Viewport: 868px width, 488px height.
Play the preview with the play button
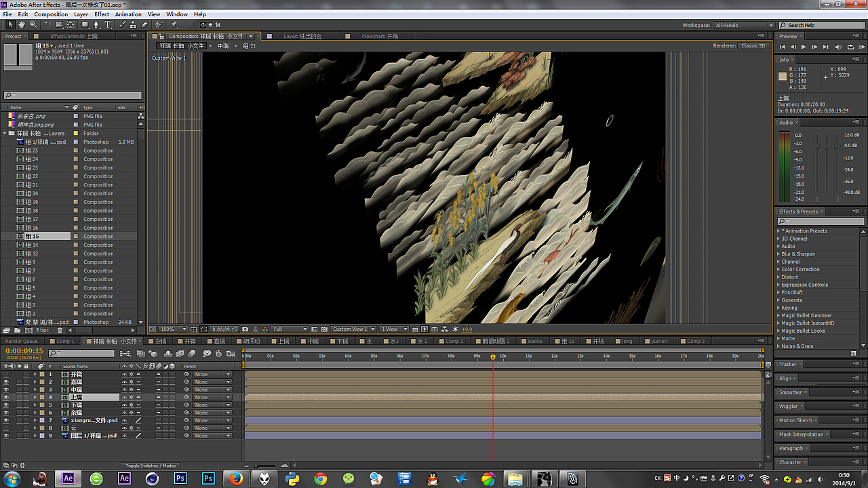click(804, 47)
